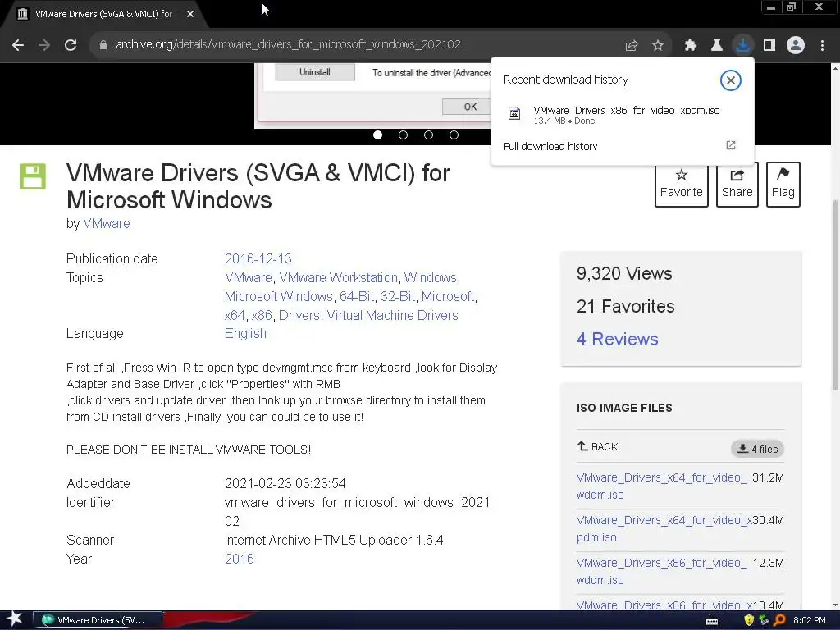Viewport: 840px width, 630px height.
Task: Open the start menu star icon
Action: [15, 619]
